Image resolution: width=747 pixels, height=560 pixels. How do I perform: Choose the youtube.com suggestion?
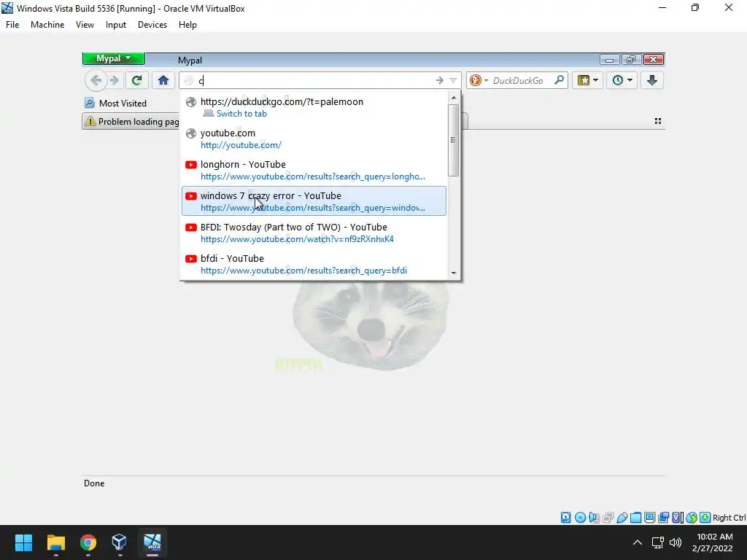[314, 139]
